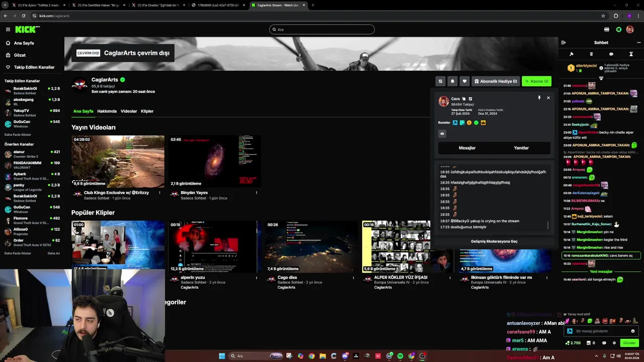
Task: Click Abonelik Hediye Et button
Action: (x=496, y=81)
